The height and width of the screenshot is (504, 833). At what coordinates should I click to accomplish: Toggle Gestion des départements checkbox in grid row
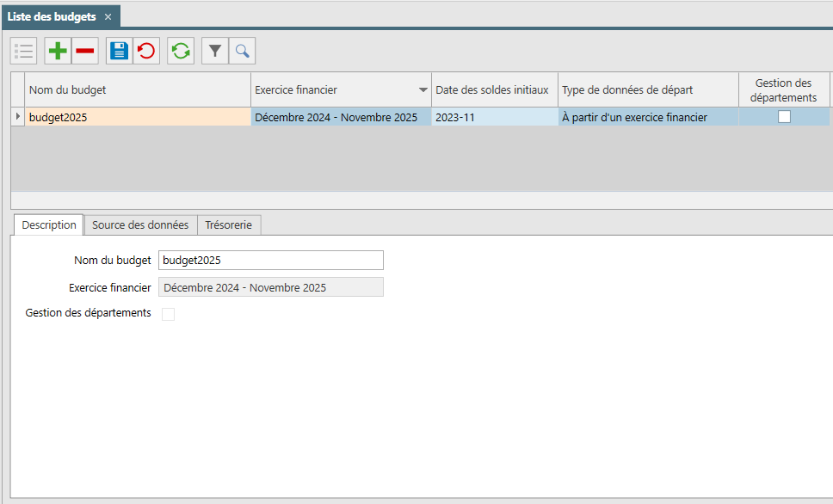[784, 117]
